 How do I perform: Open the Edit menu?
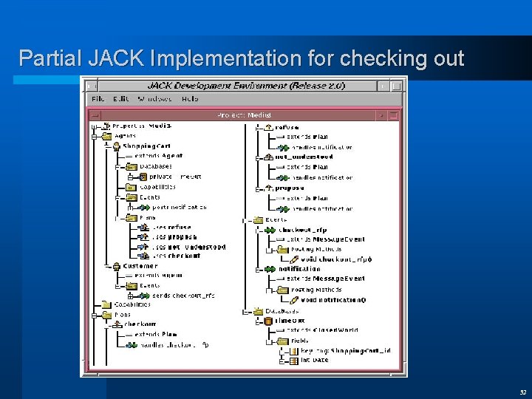120,99
